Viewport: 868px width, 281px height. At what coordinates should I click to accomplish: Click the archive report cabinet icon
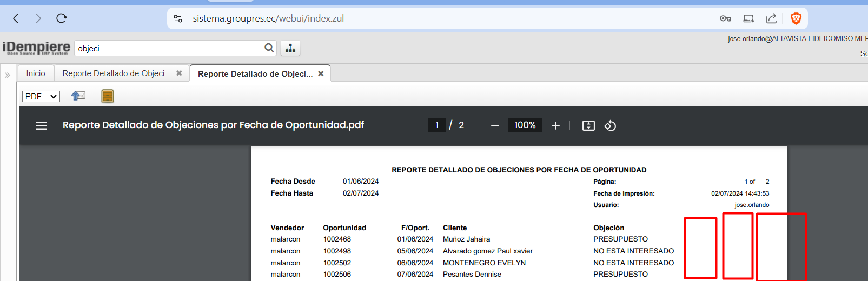tap(108, 96)
